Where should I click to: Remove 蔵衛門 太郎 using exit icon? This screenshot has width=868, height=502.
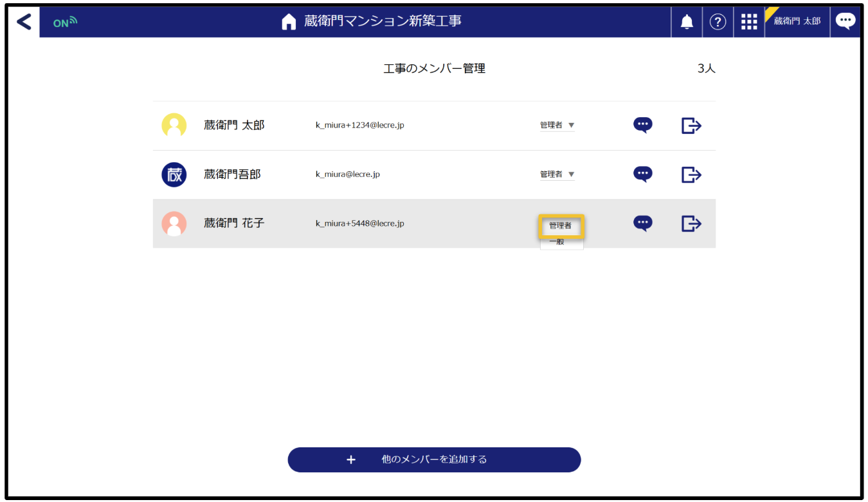691,126
